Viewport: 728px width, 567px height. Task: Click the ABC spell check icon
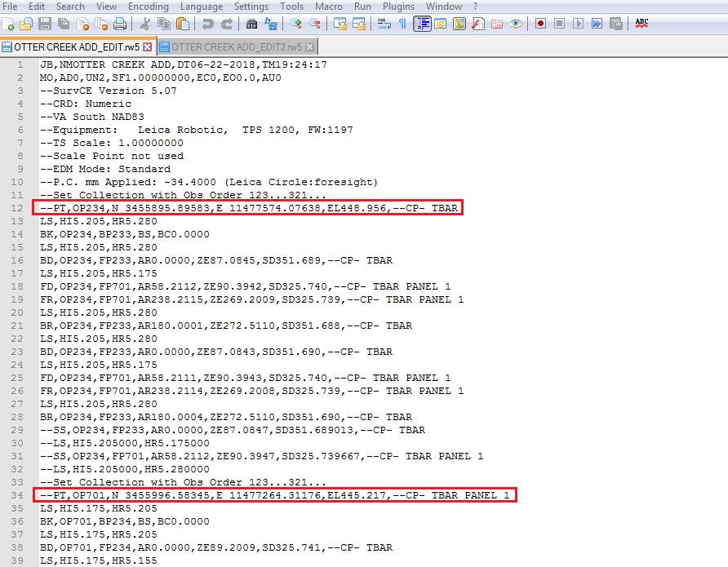coord(641,23)
